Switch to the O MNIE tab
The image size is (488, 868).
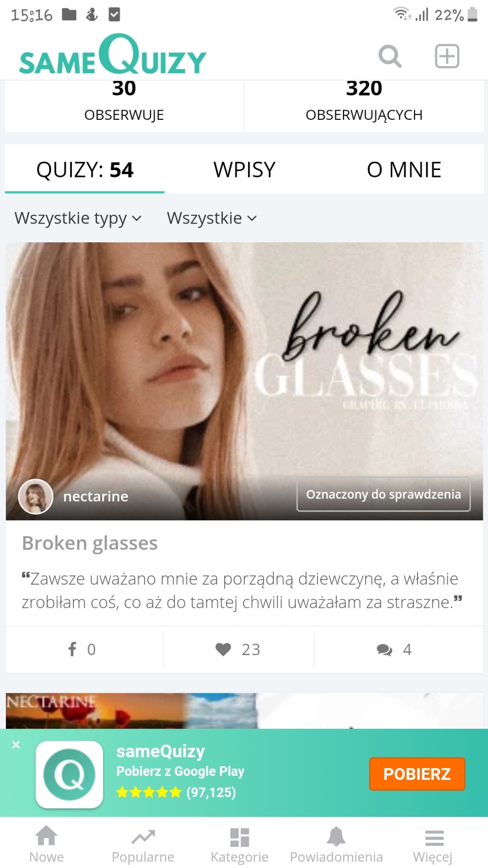pyautogui.click(x=404, y=170)
